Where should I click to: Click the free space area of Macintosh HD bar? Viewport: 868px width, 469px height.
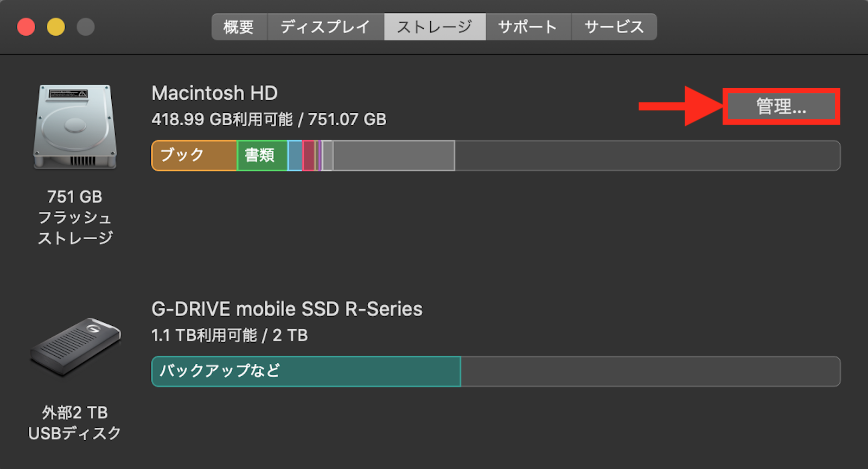click(x=647, y=156)
